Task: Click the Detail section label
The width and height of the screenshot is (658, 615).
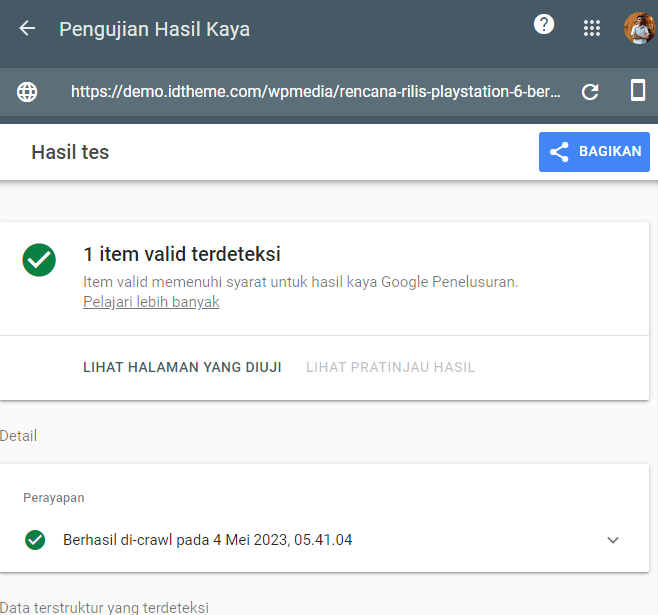Action: tap(18, 436)
